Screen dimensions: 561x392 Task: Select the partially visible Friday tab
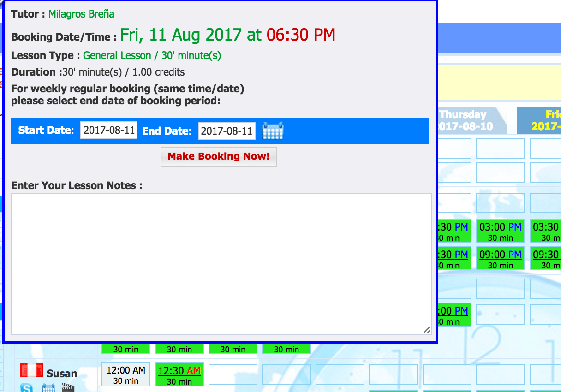click(539, 120)
